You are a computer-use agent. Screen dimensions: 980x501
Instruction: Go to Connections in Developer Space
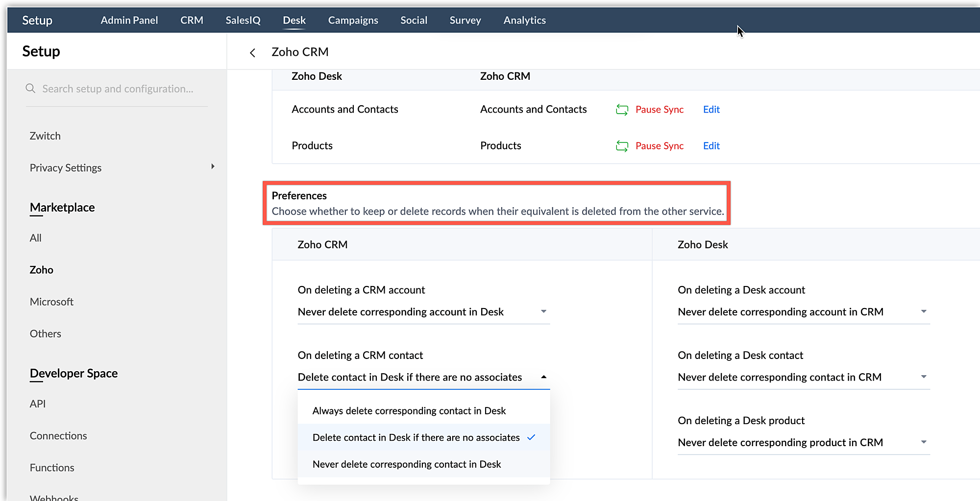coord(58,436)
